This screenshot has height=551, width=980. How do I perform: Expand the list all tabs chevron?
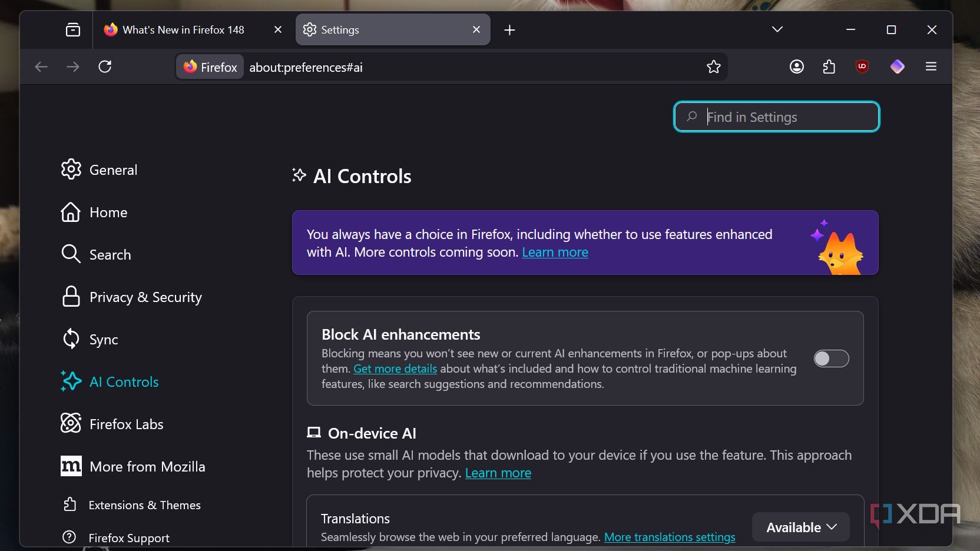coord(777,29)
